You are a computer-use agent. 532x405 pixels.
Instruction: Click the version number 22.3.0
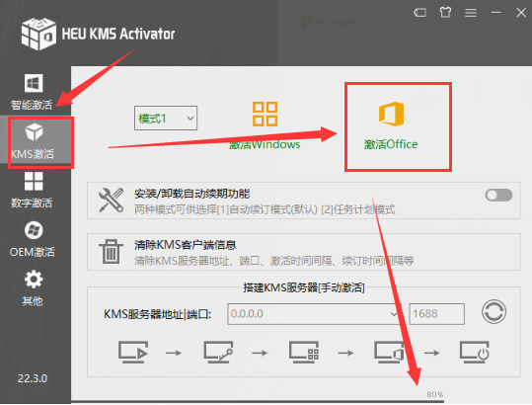(33, 378)
